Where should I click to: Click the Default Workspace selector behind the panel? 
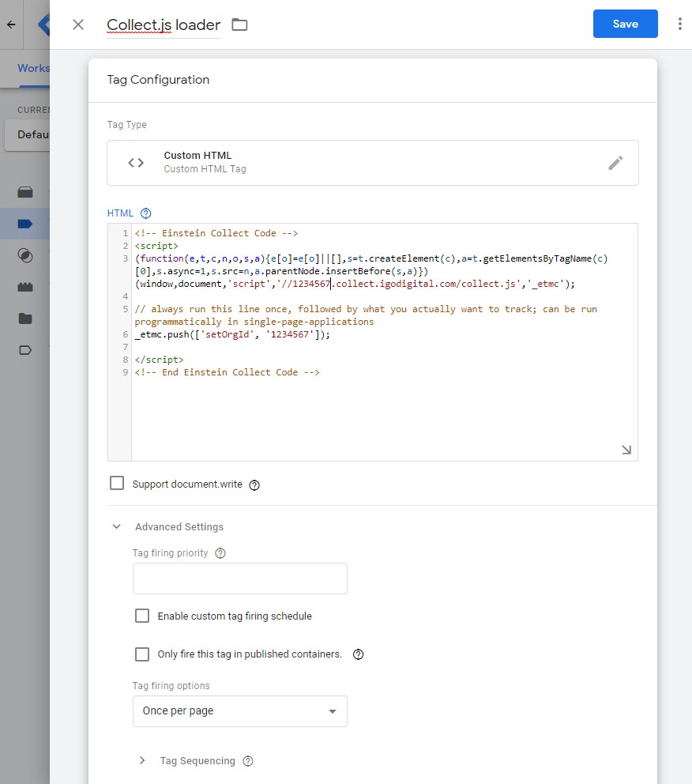pos(28,134)
